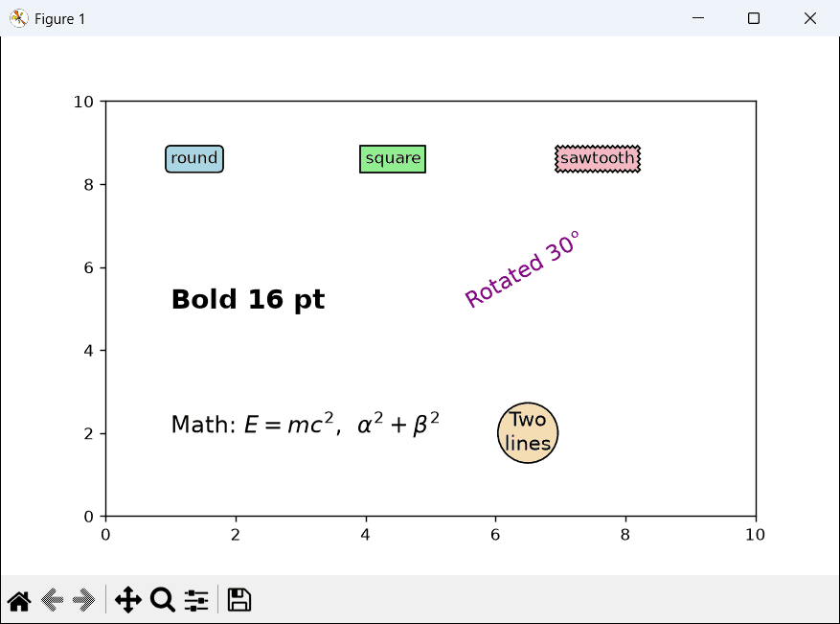Click the green 'square' text box
This screenshot has width=840, height=624.
point(393,159)
